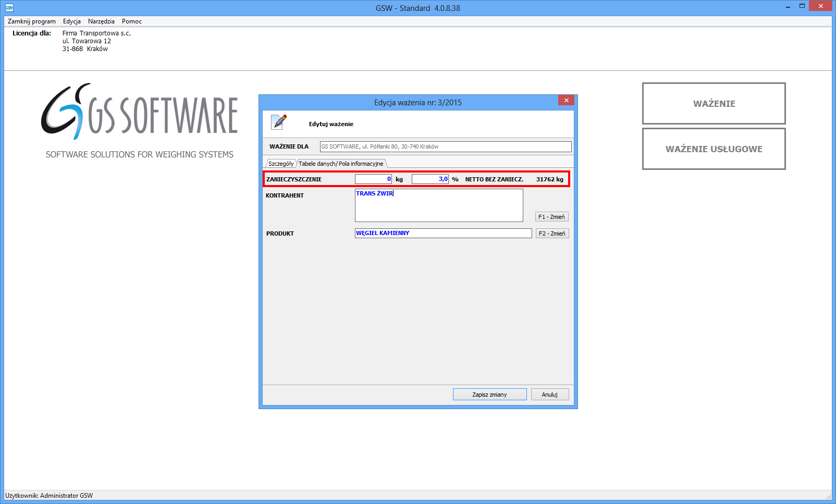The width and height of the screenshot is (836, 504).
Task: Select Tabele danych/Pola informacyjne tab
Action: click(341, 164)
